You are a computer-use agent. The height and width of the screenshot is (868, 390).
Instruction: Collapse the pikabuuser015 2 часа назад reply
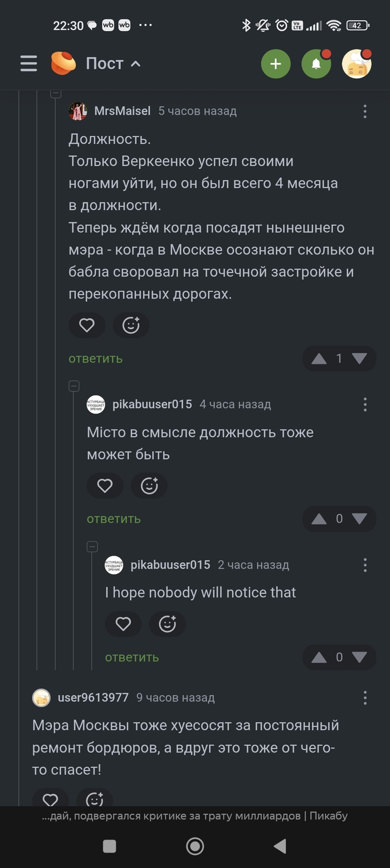click(92, 547)
